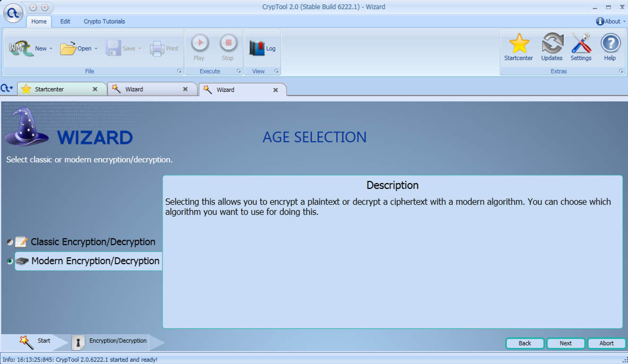Abort the wizard
Screen dimensions: 628x364
(x=606, y=343)
